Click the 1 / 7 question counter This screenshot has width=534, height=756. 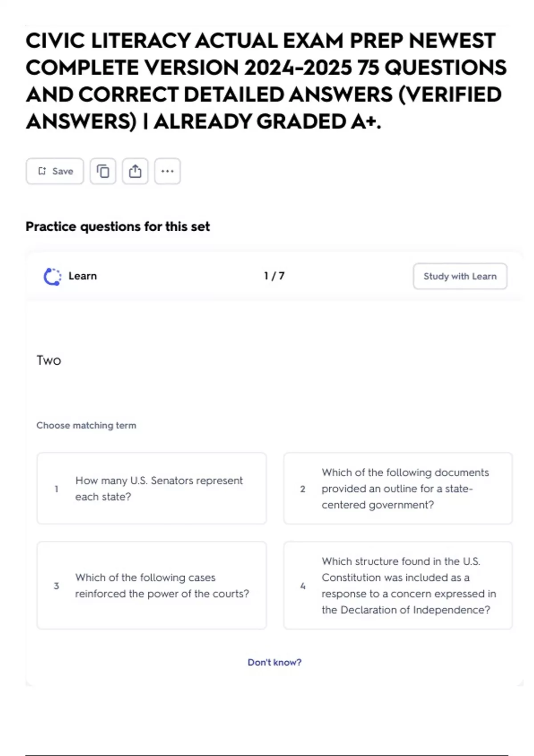(274, 276)
